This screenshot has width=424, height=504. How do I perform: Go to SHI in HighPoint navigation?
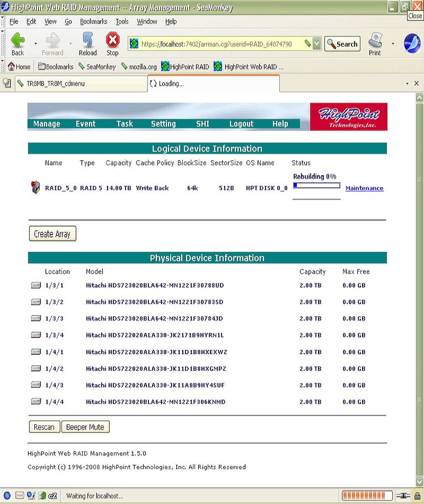point(203,124)
